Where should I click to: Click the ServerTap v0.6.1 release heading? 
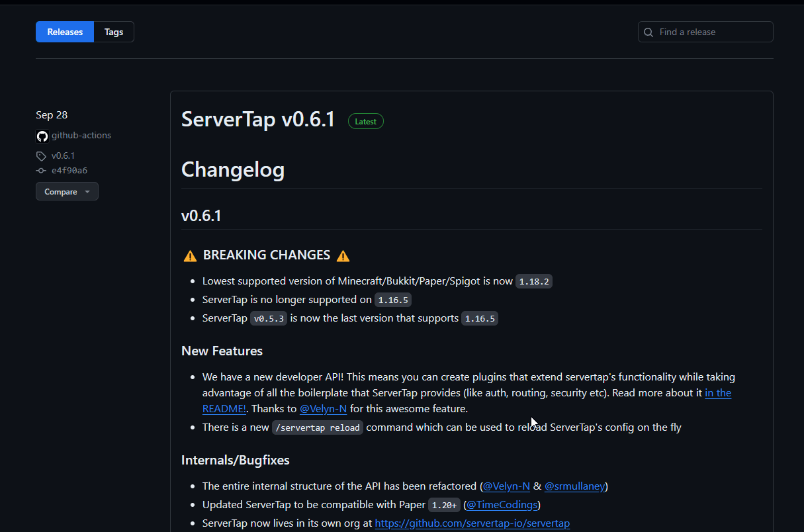click(x=258, y=120)
